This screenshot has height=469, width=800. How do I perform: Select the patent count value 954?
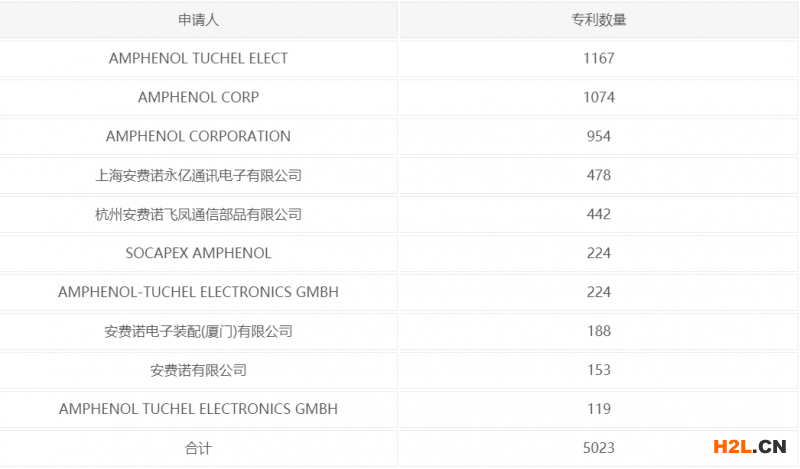tap(598, 136)
